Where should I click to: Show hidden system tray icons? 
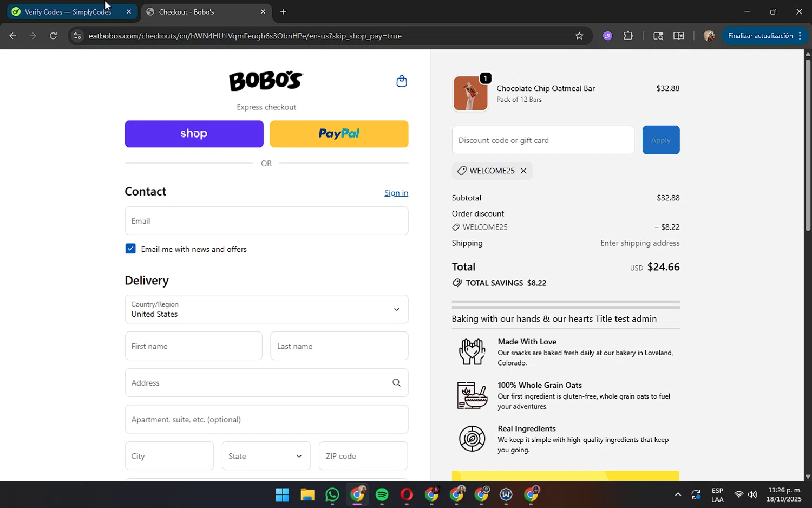coord(678,494)
